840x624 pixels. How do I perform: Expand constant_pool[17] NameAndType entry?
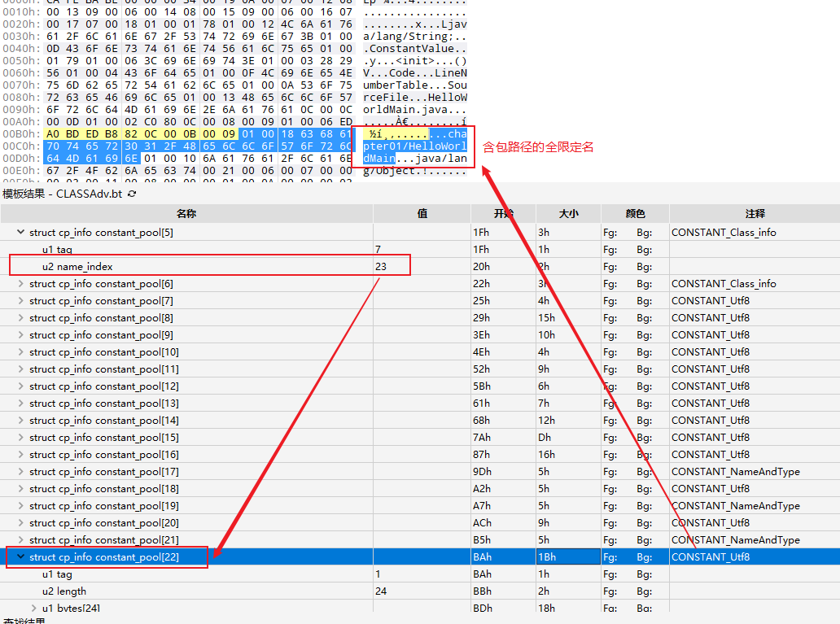pos(20,472)
